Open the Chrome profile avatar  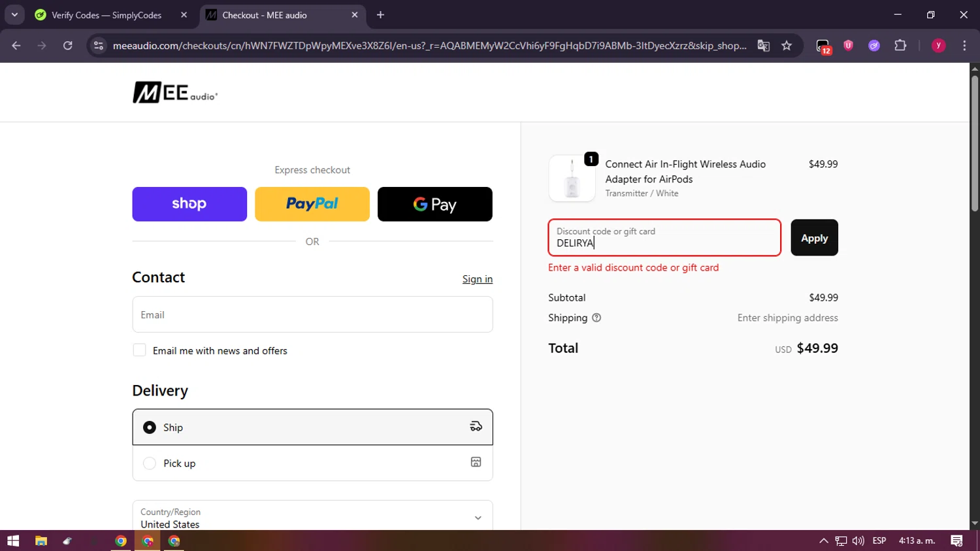(x=938, y=45)
